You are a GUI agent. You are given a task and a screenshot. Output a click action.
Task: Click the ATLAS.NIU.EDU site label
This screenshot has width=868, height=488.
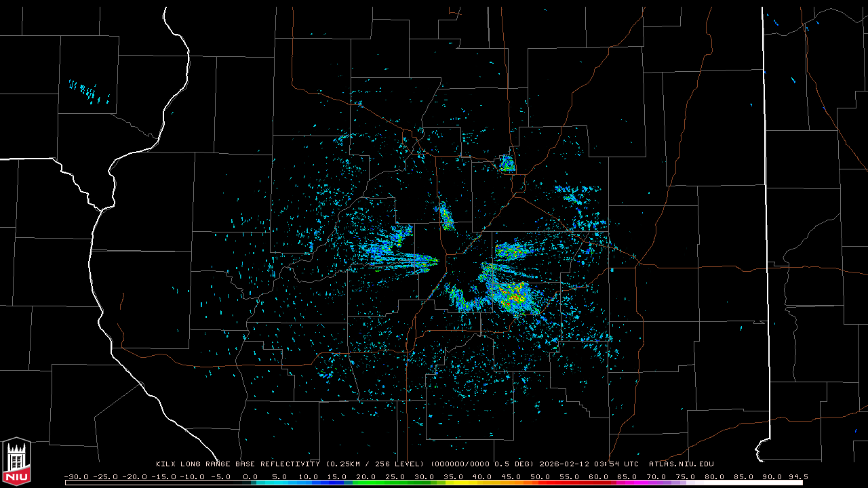[x=682, y=464]
